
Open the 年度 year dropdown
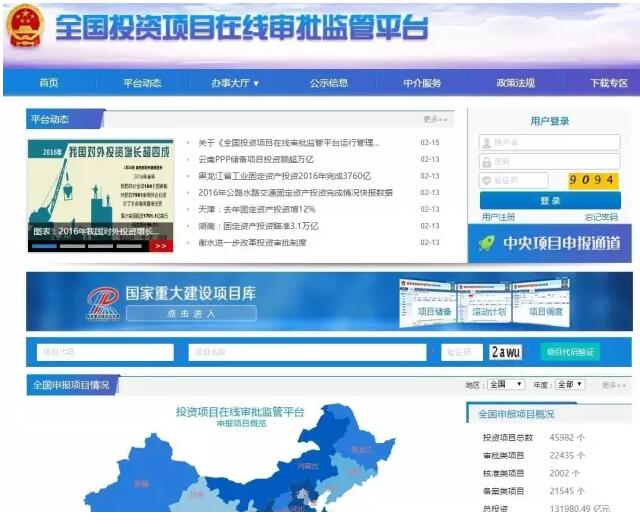tap(570, 384)
